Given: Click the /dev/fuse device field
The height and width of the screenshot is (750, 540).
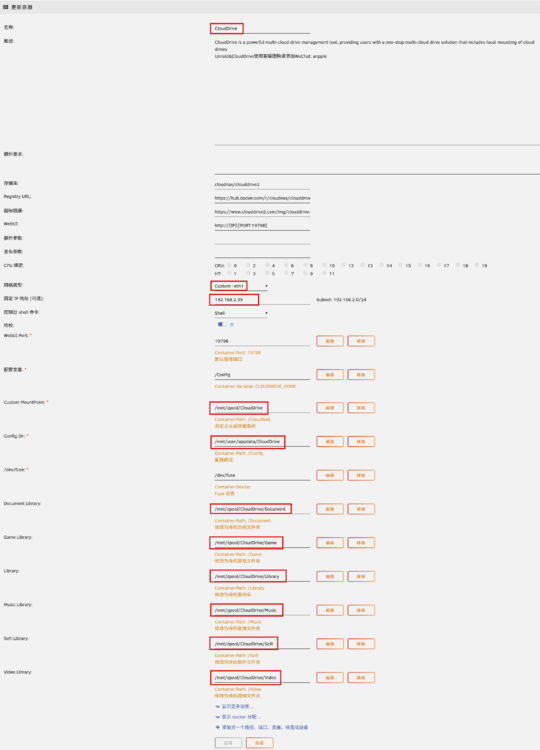Looking at the screenshot, I should point(262,475).
